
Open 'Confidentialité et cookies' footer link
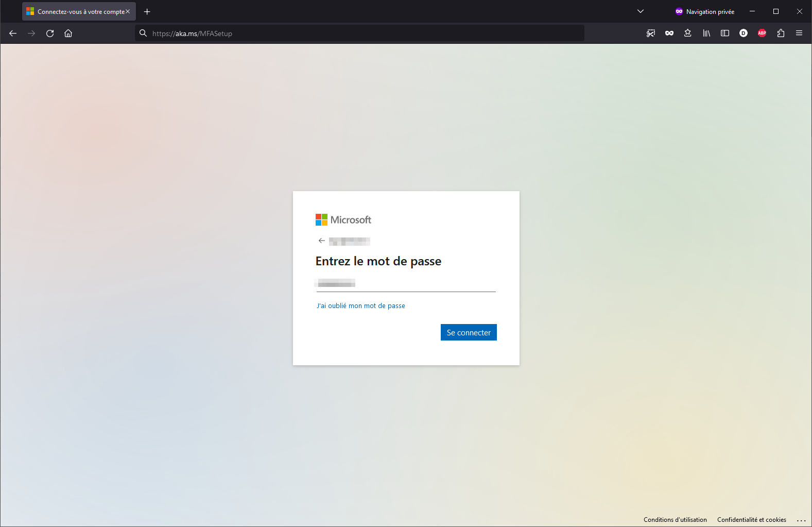752,520
